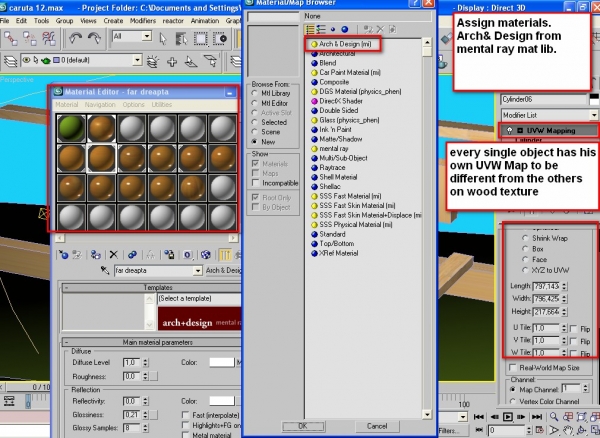Choose Shrink Wrap mapping radio
The width and height of the screenshot is (600, 438).
[525, 238]
